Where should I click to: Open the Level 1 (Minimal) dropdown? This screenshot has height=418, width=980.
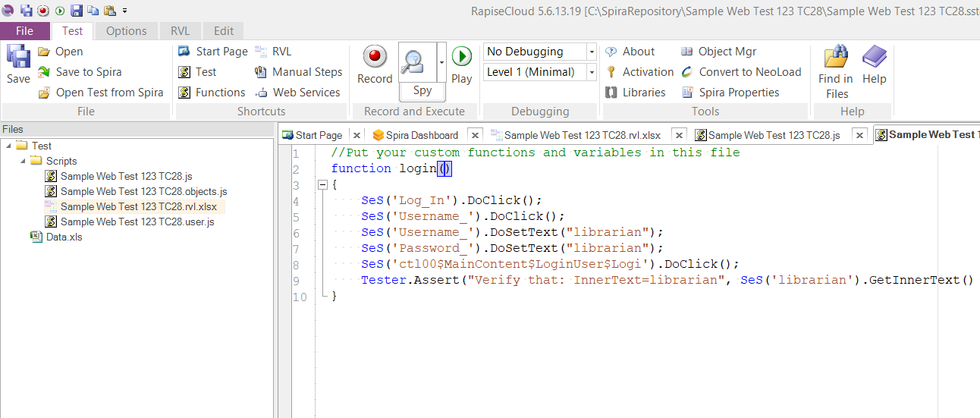592,72
